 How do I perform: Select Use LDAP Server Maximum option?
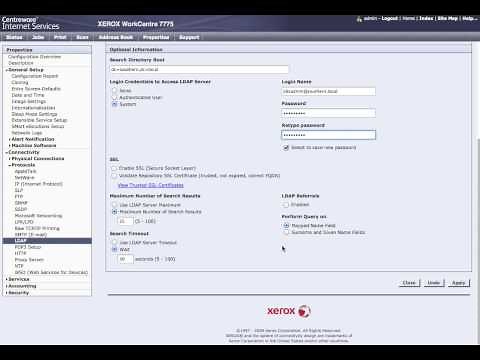115,205
